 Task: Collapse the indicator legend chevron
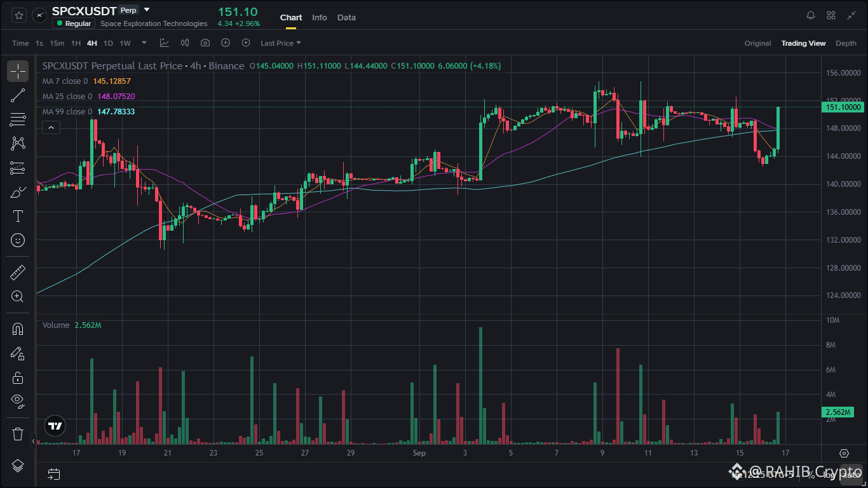tap(51, 128)
